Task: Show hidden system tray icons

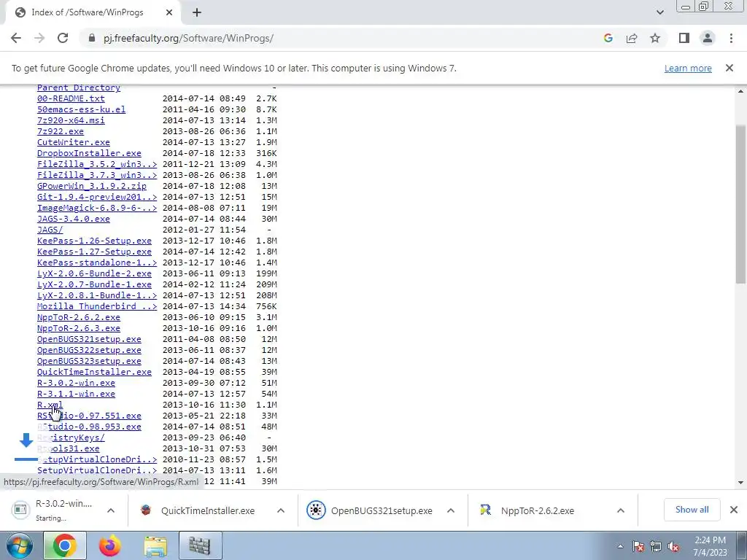Action: click(x=620, y=546)
